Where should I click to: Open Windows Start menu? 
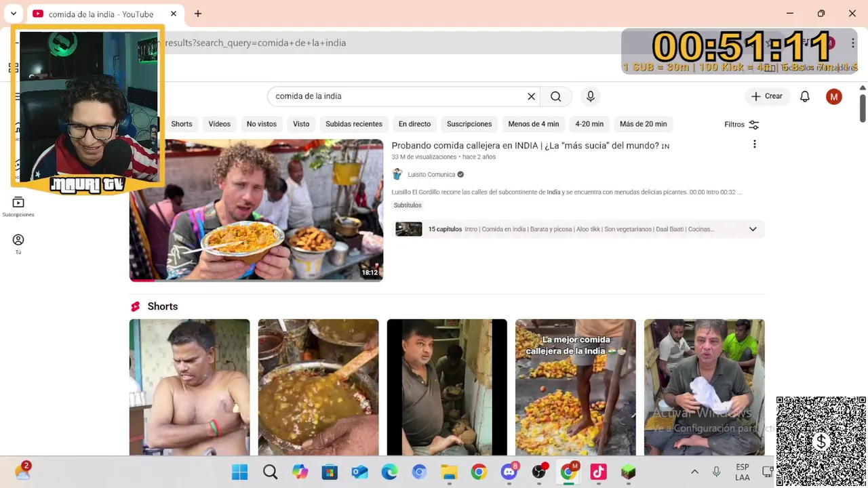coord(240,472)
